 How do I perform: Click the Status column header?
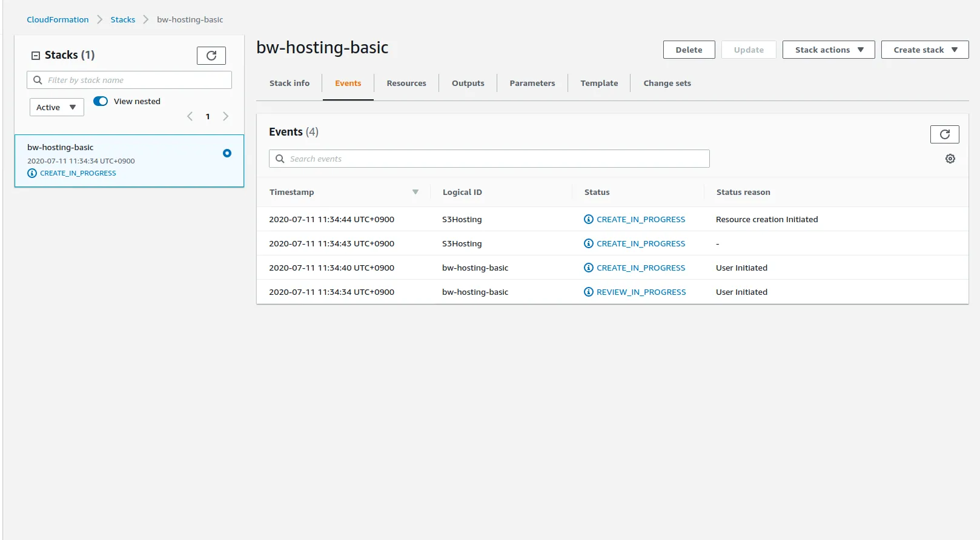click(x=597, y=192)
